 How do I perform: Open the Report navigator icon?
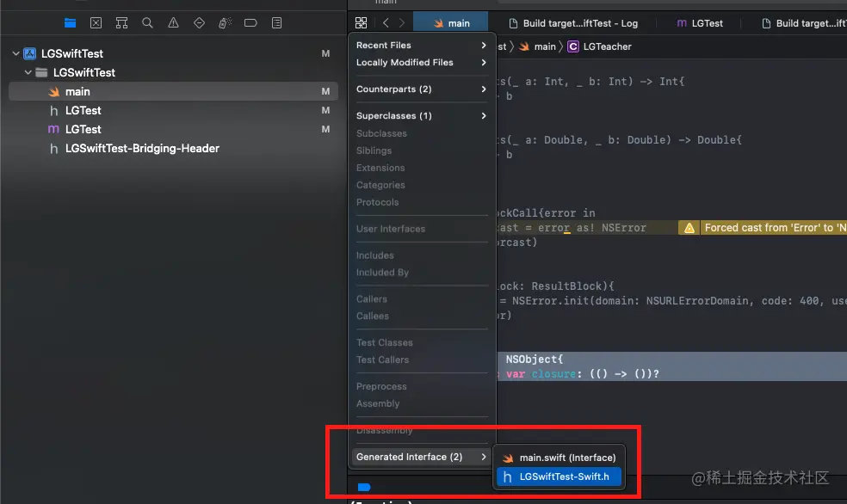(x=276, y=22)
